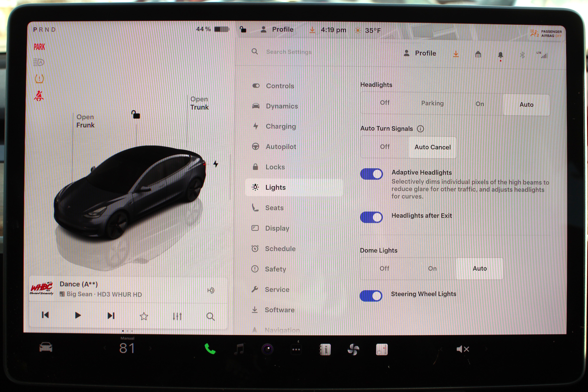This screenshot has height=392, width=588.
Task: Show Auto Turn Signals info
Action: (x=420, y=129)
